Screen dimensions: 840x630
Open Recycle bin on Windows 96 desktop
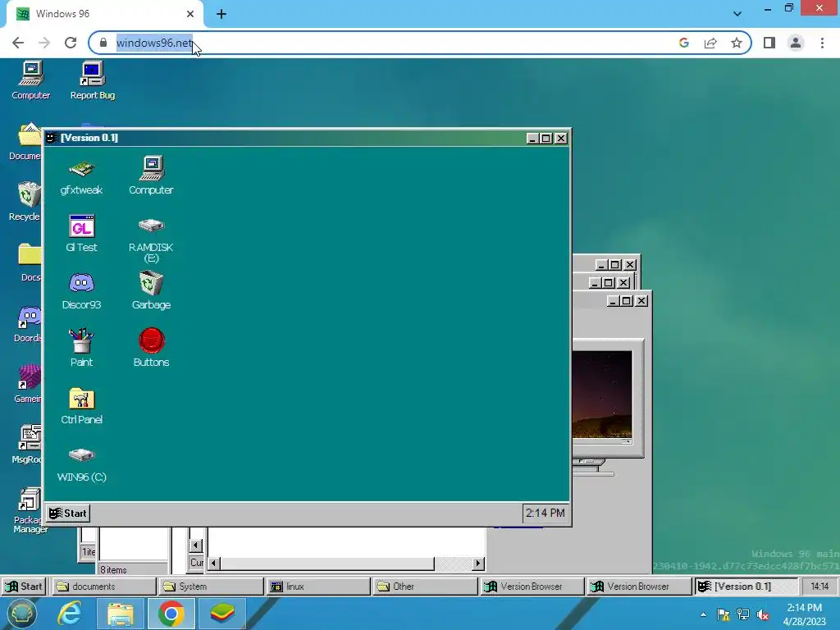(x=25, y=202)
